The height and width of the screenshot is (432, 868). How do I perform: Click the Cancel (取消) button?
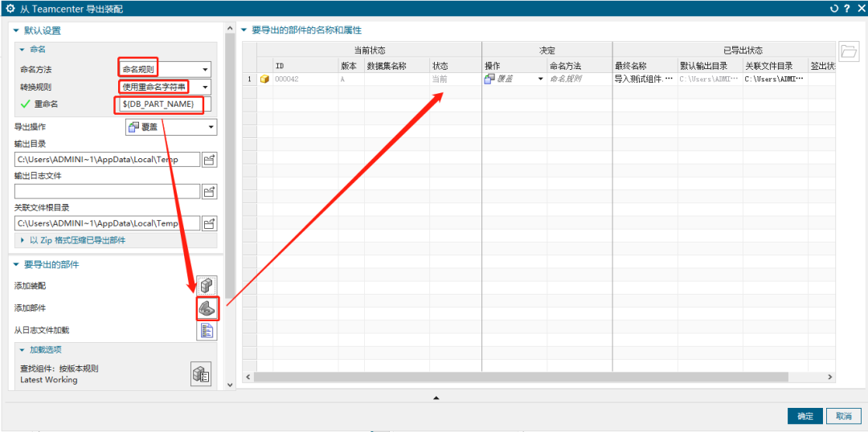(x=844, y=416)
